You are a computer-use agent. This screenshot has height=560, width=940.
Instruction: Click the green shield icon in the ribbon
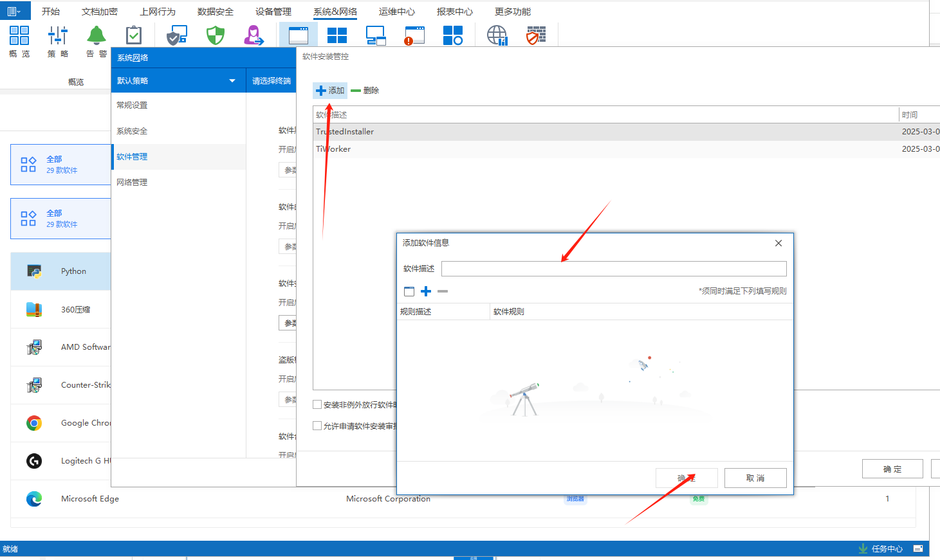pyautogui.click(x=216, y=36)
